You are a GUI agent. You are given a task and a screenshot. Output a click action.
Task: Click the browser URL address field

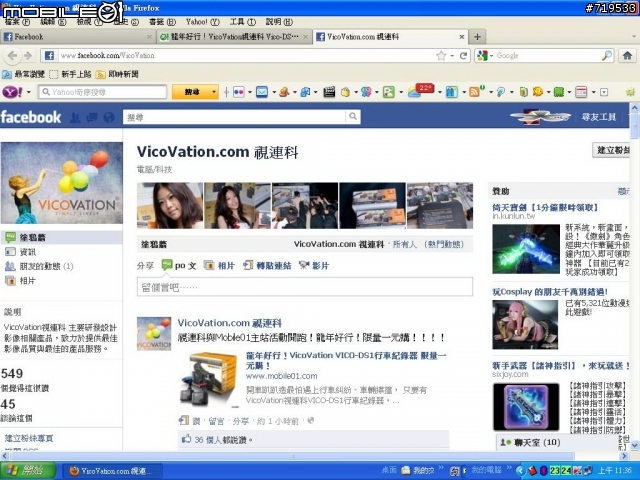[245, 56]
